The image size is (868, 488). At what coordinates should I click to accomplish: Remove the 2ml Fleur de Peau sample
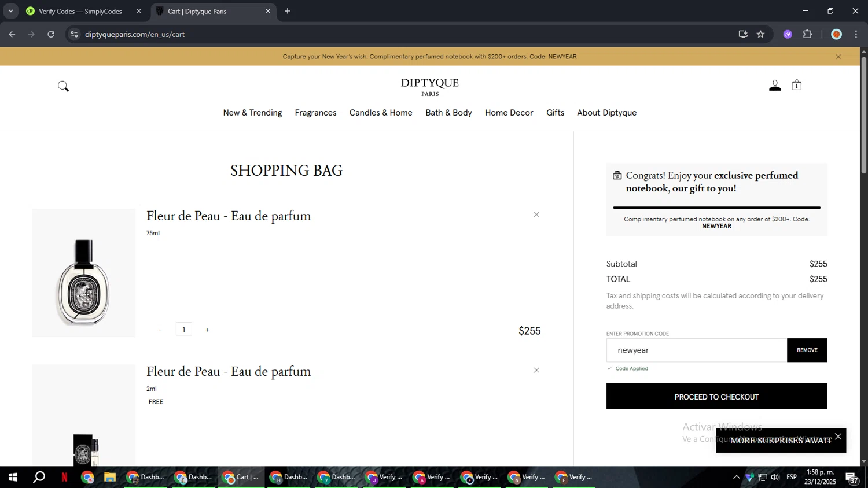click(536, 370)
